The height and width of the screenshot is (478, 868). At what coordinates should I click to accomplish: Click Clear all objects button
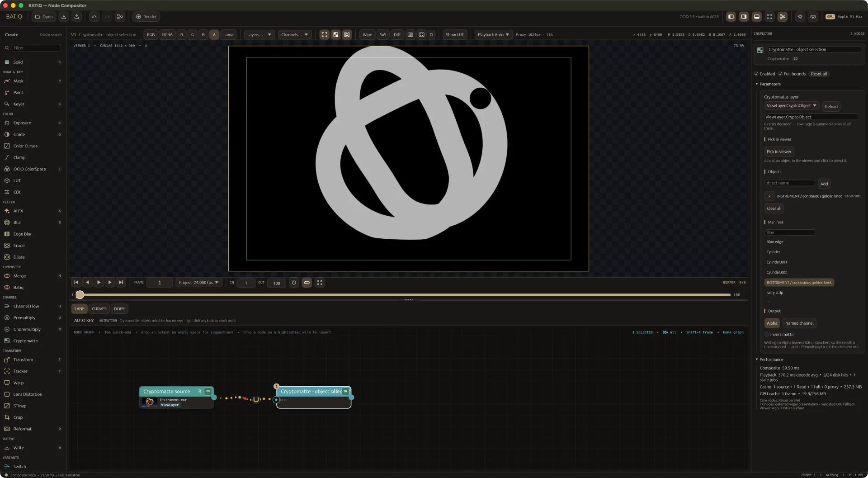(774, 208)
